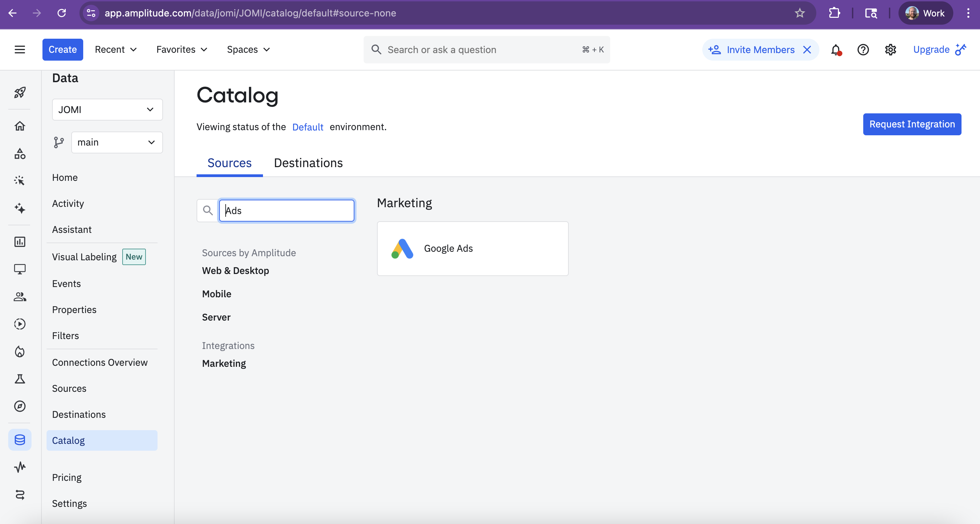Open the Spaces dropdown
The width and height of the screenshot is (980, 524).
(x=248, y=50)
